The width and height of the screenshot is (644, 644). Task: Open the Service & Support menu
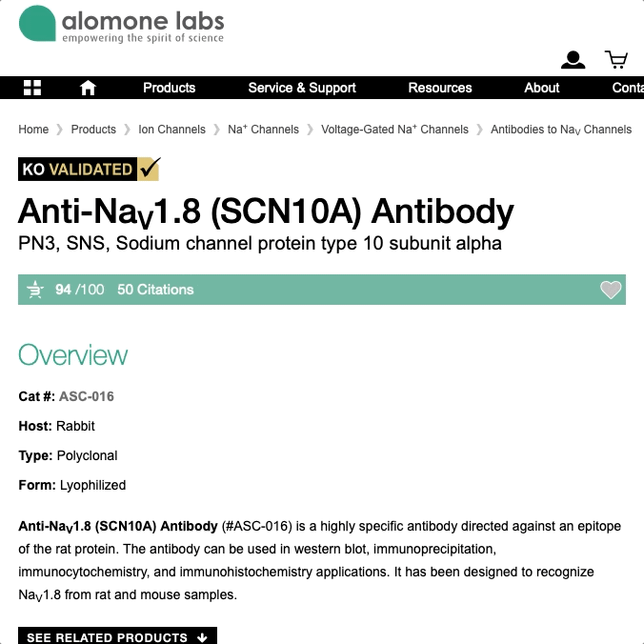tap(302, 88)
